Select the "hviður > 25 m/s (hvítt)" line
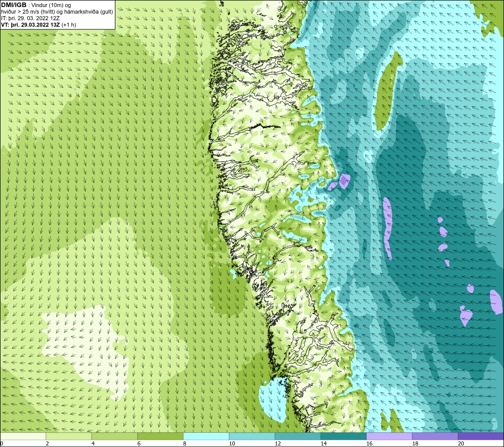This screenshot has width=504, height=447. [29, 12]
